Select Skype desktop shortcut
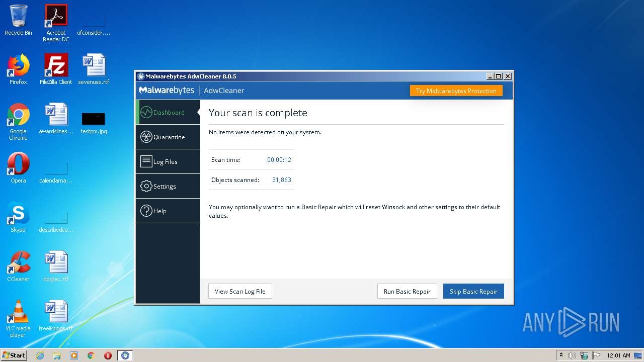Viewport: 644px width, 362px height. (x=18, y=217)
